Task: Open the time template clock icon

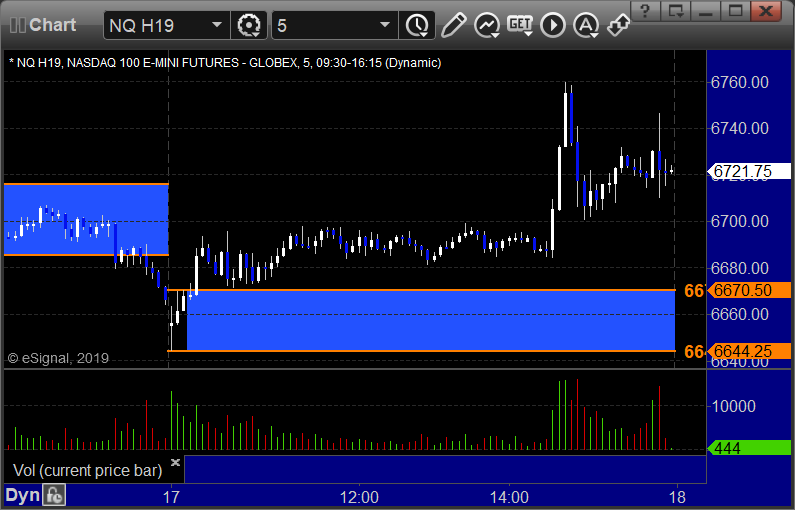Action: (417, 25)
